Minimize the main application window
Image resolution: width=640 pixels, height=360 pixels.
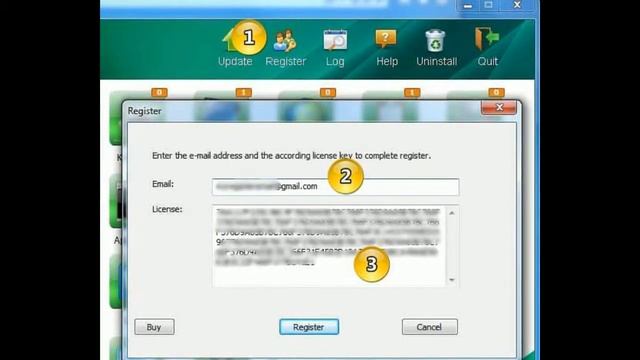[x=468, y=5]
